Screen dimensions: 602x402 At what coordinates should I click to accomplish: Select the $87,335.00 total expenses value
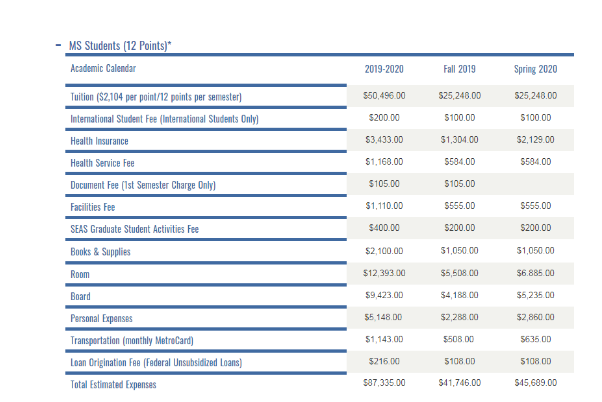click(384, 383)
